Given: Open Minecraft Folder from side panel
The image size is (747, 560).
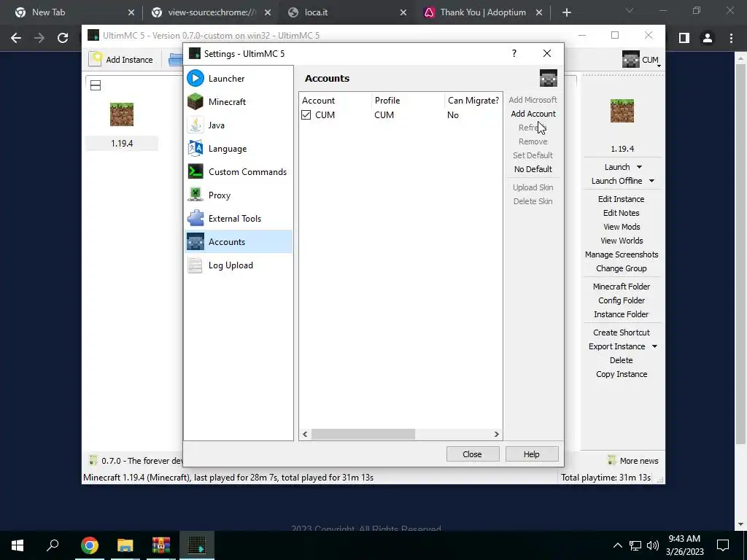Looking at the screenshot, I should pos(622,287).
